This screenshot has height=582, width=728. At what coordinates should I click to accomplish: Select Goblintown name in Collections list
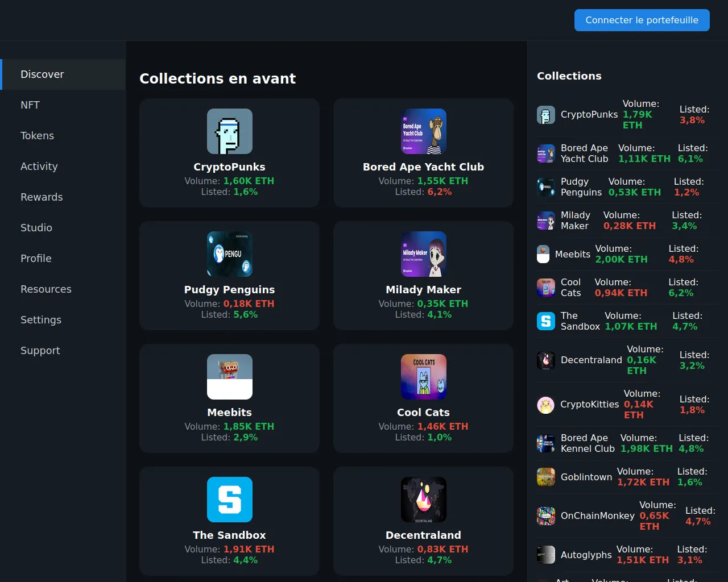click(x=586, y=477)
